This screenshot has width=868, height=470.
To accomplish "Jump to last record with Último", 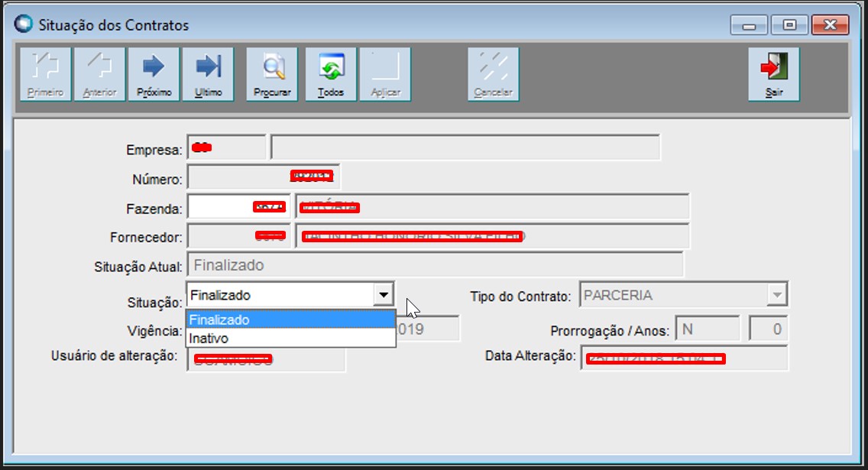I will point(208,74).
